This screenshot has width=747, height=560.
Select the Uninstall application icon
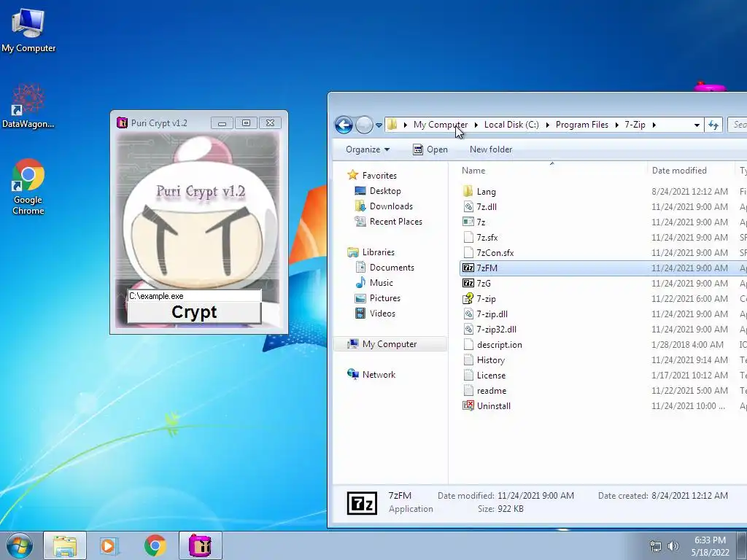pyautogui.click(x=468, y=405)
